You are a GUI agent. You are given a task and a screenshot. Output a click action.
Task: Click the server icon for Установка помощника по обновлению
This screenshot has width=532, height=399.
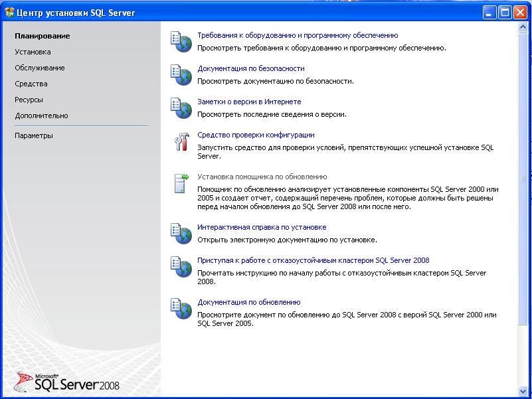(x=181, y=183)
